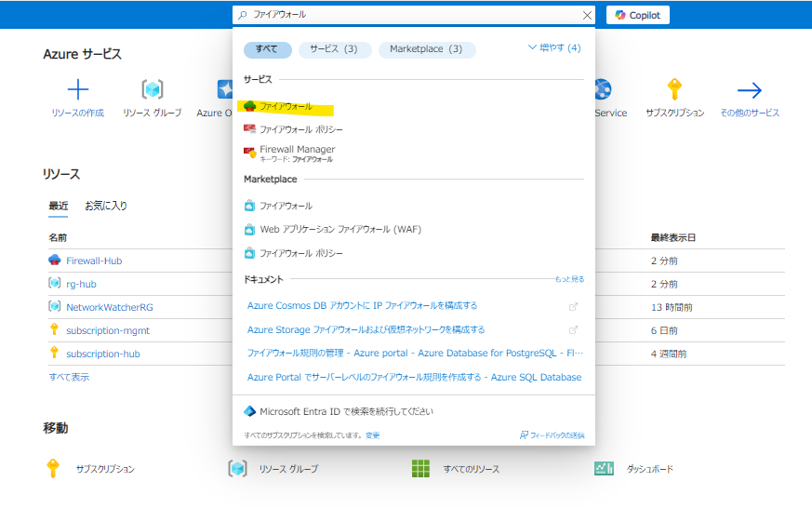This screenshot has width=812, height=508.
Task: Go to ダッシュボード chart icon
Action: 604,469
